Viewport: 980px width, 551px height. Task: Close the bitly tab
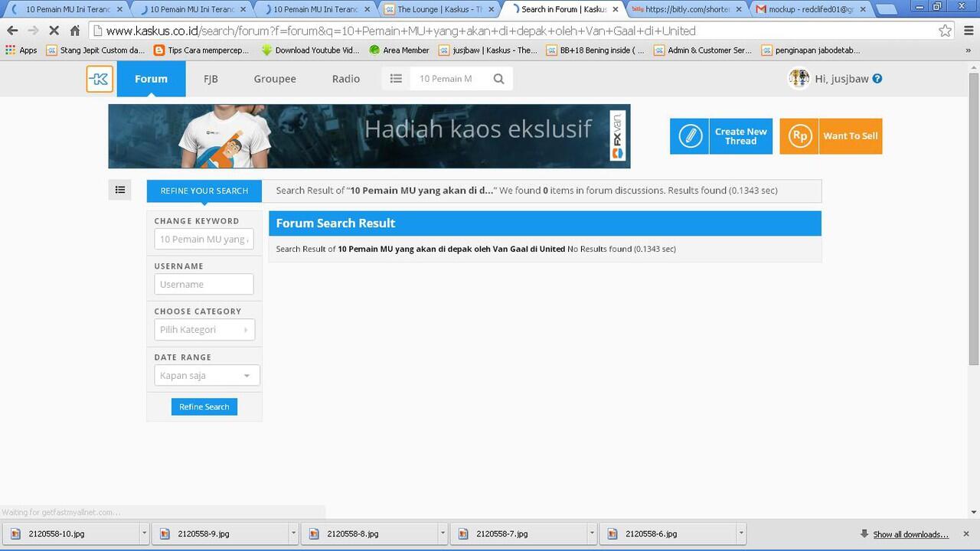(x=739, y=9)
